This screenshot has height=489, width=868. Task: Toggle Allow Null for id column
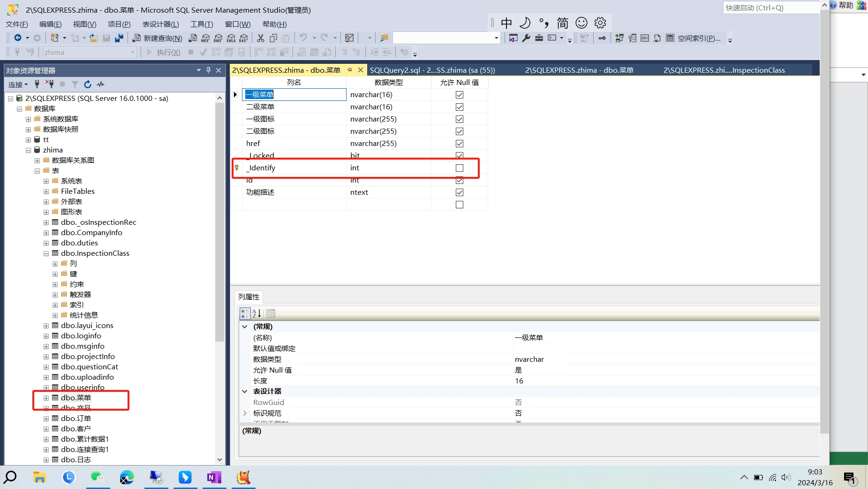(460, 180)
